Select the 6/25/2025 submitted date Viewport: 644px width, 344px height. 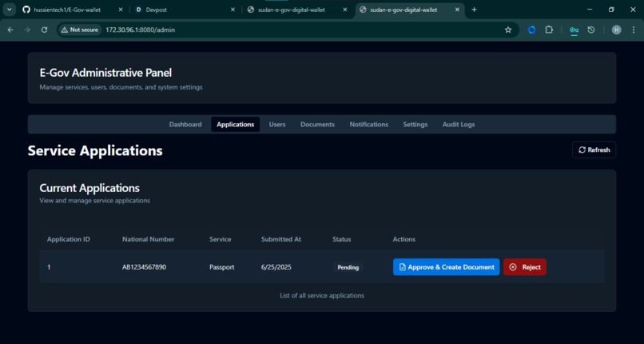coord(276,267)
